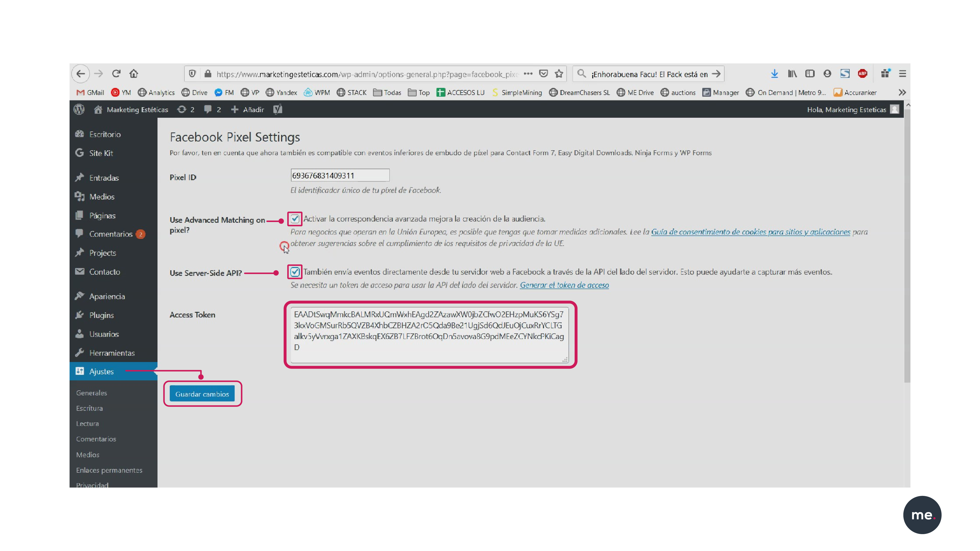Viewport: 980px width, 551px height.
Task: Open Escritura settings submenu
Action: coord(89,408)
